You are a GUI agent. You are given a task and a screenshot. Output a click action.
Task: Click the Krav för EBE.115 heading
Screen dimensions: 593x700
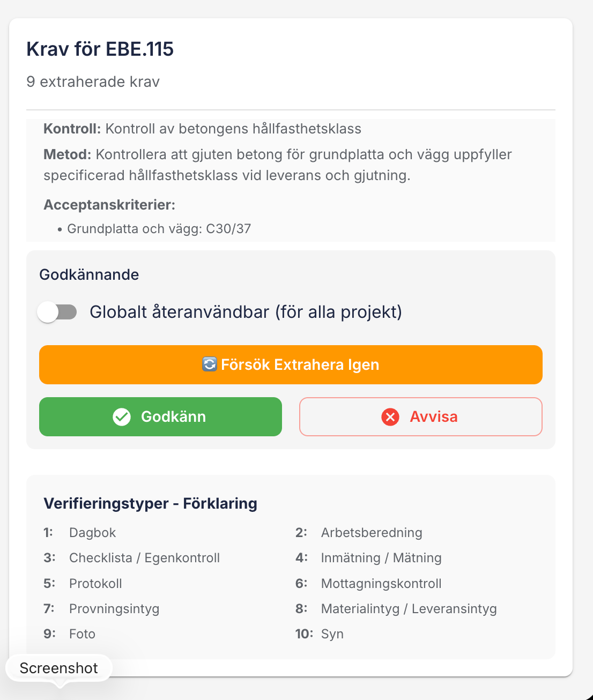tap(100, 49)
